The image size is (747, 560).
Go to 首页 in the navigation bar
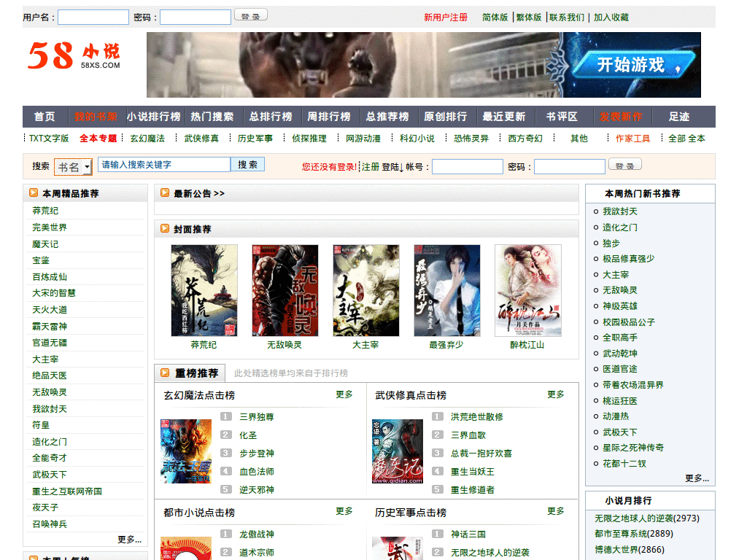click(x=44, y=117)
